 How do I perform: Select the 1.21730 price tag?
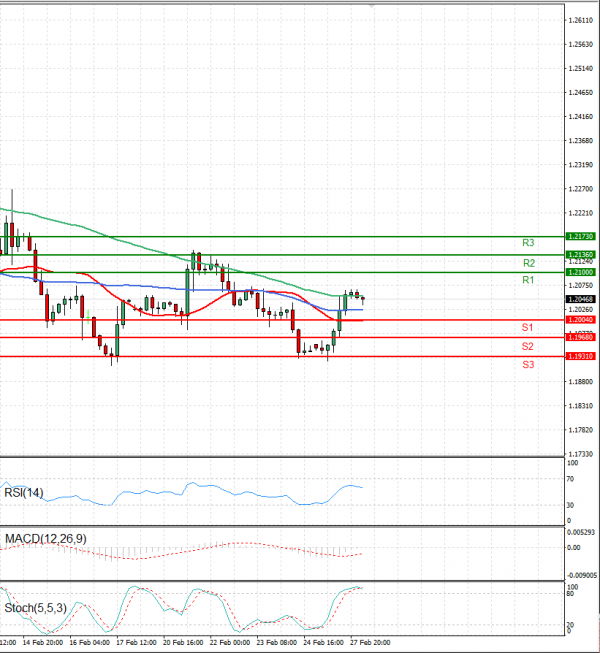coord(581,237)
